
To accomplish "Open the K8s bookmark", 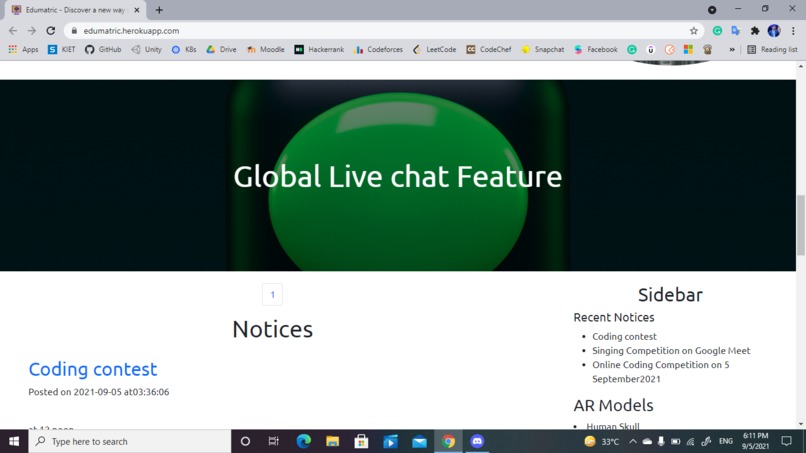I will tap(184, 49).
